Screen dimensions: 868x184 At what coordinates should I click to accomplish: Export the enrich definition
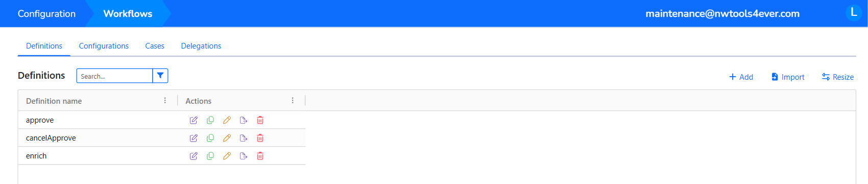pos(244,156)
